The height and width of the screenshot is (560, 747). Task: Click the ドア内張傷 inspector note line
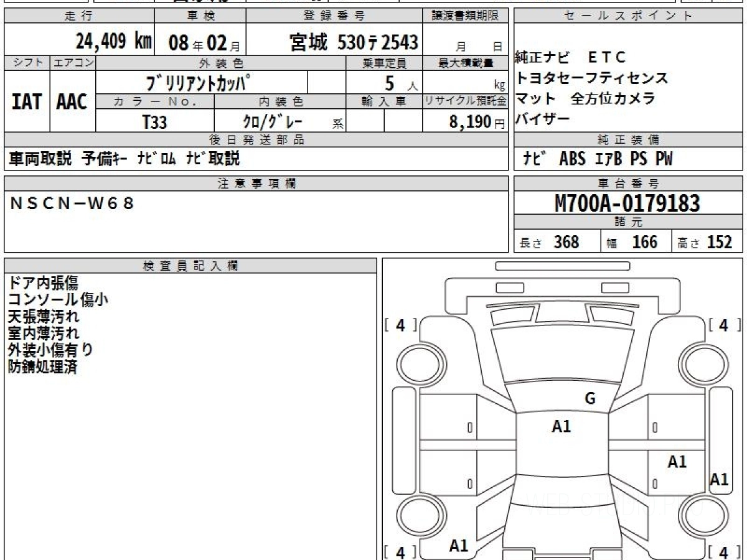(42, 283)
